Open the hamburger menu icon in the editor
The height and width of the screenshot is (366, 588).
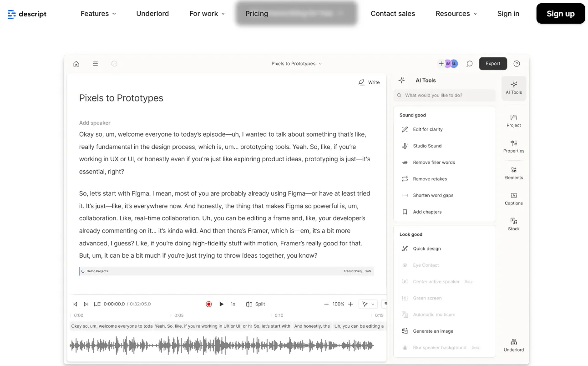(96, 64)
